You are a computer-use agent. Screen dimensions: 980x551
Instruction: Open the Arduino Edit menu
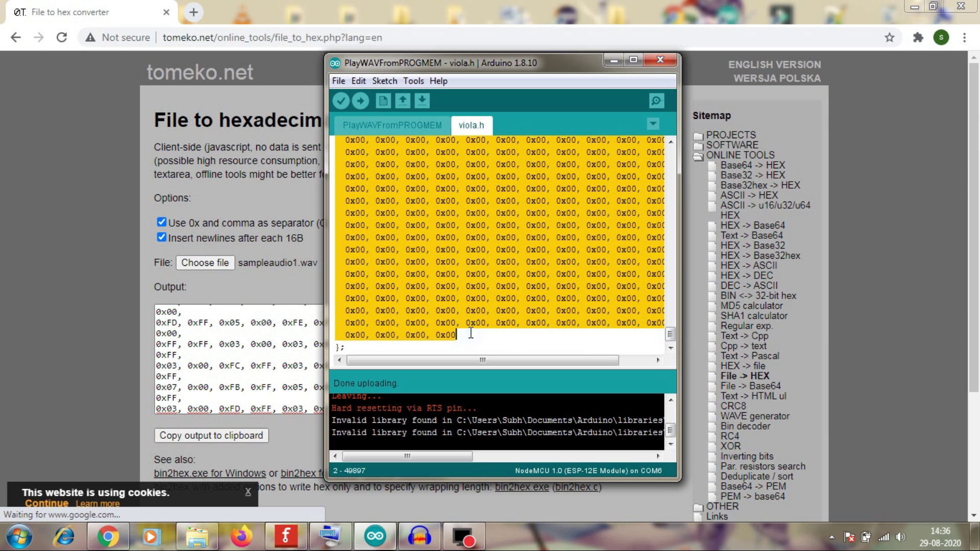(x=358, y=81)
